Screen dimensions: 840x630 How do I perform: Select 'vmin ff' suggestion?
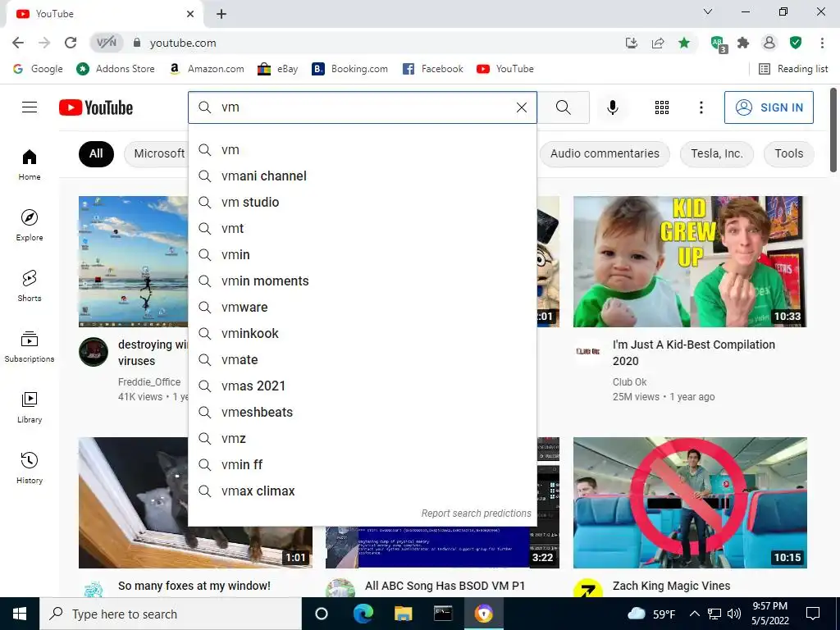[x=363, y=465]
